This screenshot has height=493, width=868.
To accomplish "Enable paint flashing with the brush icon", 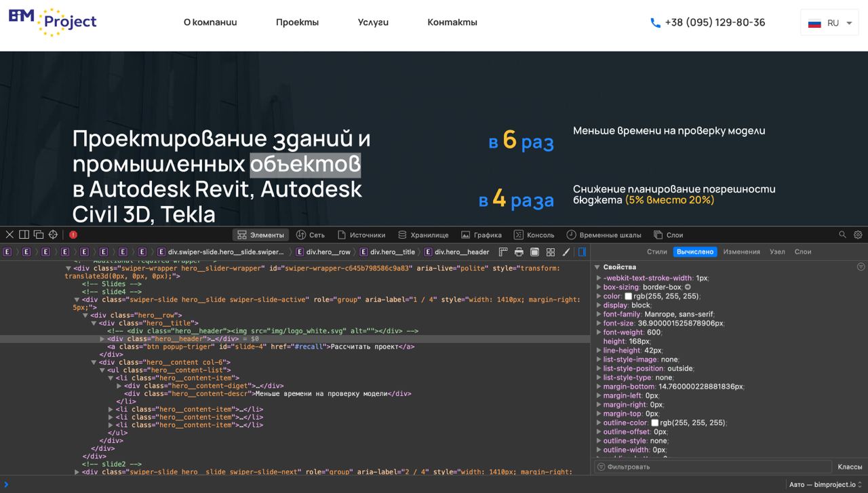I will pyautogui.click(x=566, y=252).
